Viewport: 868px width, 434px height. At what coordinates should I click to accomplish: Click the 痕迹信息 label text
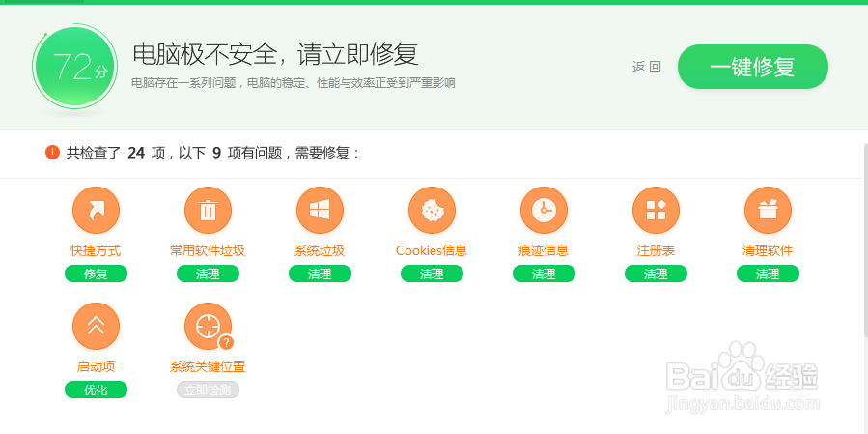(544, 250)
